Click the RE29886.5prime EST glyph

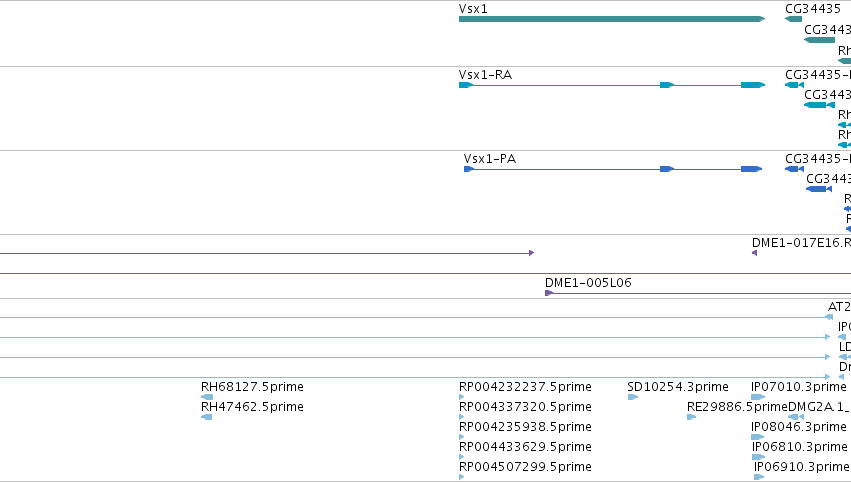[691, 417]
